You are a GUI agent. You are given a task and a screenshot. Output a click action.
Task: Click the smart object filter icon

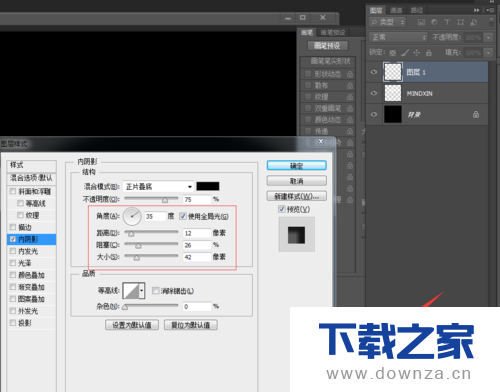tap(474, 22)
